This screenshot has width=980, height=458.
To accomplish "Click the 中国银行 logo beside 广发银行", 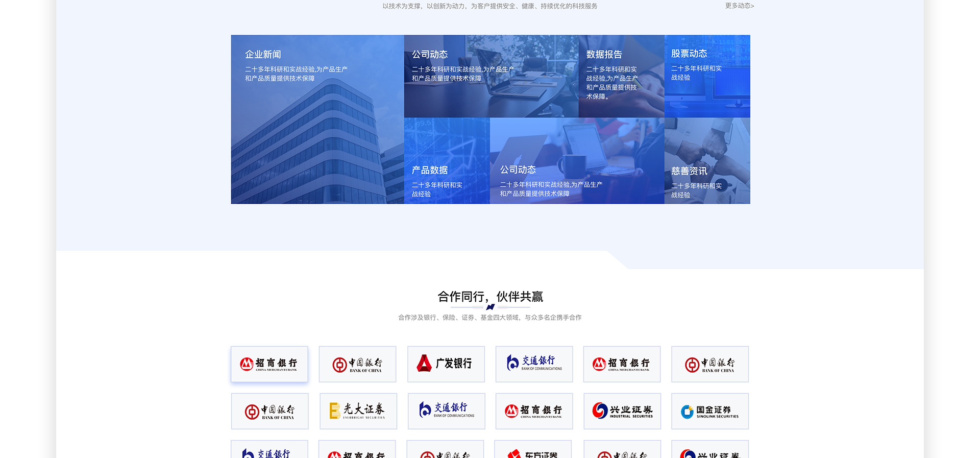I will 357,364.
